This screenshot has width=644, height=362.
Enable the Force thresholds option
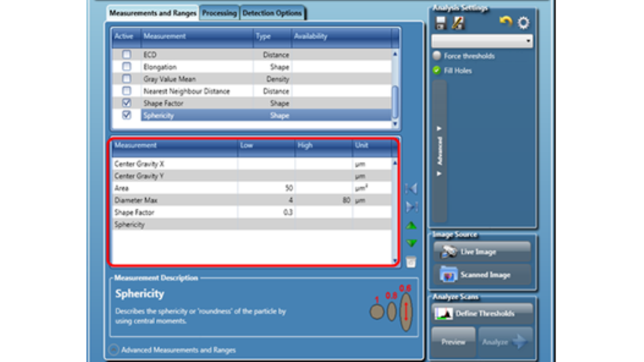tap(437, 56)
